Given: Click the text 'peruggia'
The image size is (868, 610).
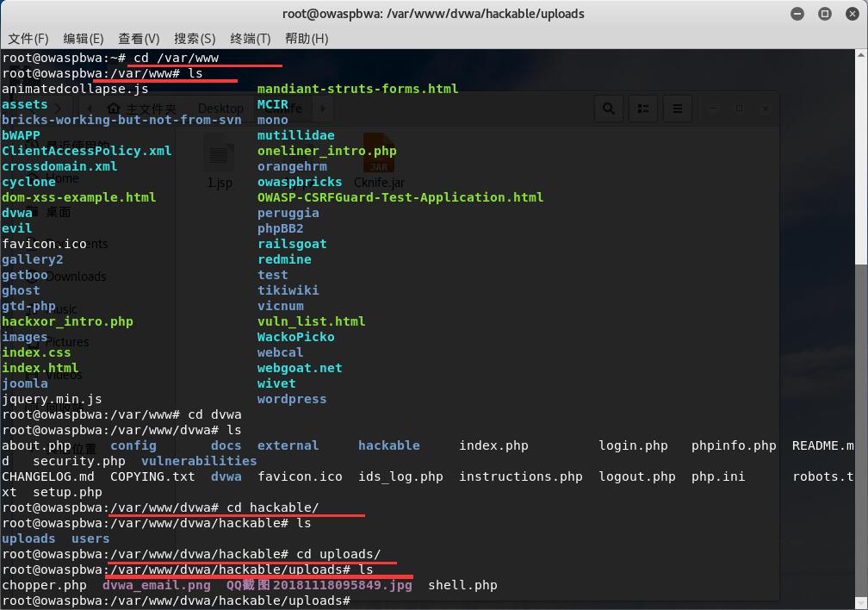Looking at the screenshot, I should 288,213.
